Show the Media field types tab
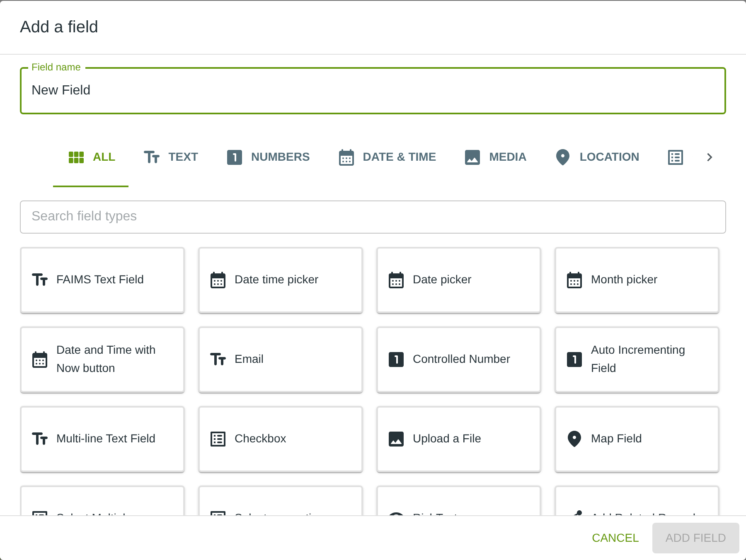Image resolution: width=746 pixels, height=560 pixels. [x=495, y=157]
